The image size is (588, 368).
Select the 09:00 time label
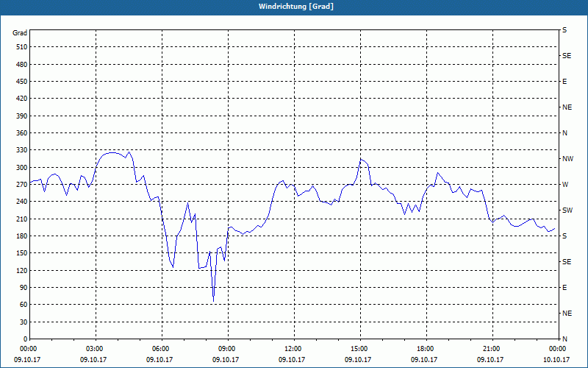[226, 349]
